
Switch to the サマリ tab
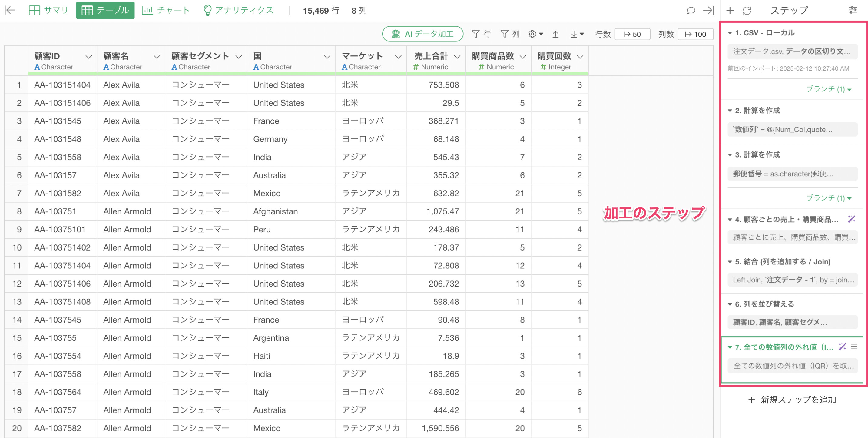tap(48, 10)
